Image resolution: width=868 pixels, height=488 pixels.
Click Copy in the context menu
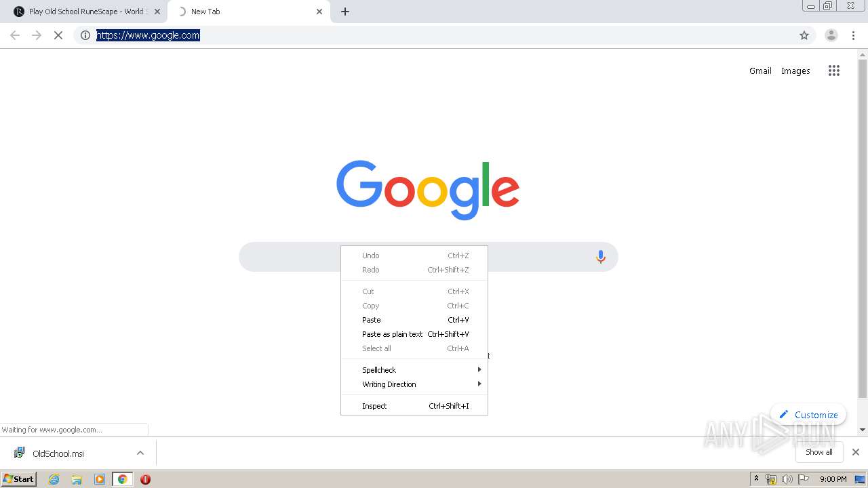[x=414, y=306]
